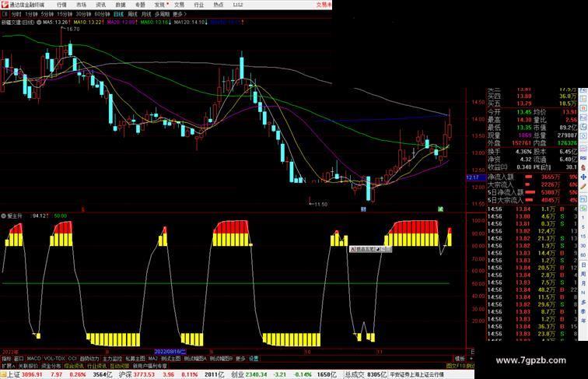Screen dimensions: 588x379
Task: Click the 窗口 tab
Action: point(19,359)
